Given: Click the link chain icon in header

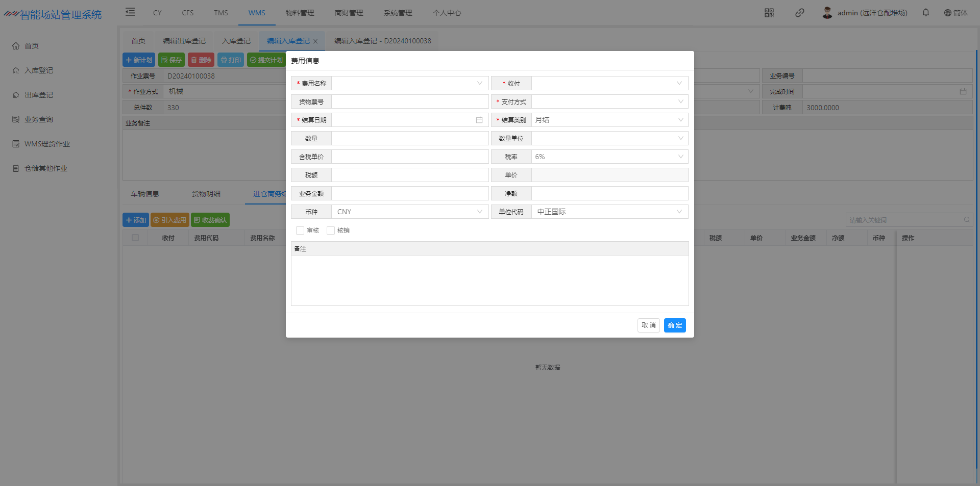Looking at the screenshot, I should (x=799, y=13).
